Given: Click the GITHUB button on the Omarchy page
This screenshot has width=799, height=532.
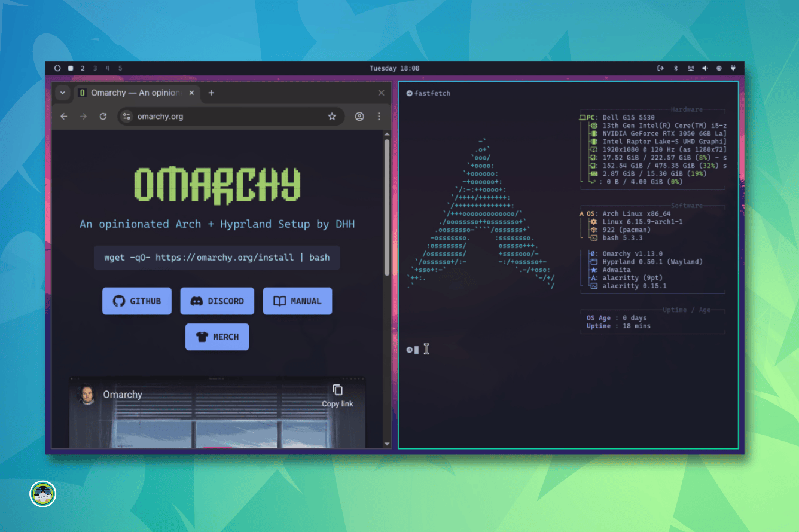Looking at the screenshot, I should pos(136,301).
